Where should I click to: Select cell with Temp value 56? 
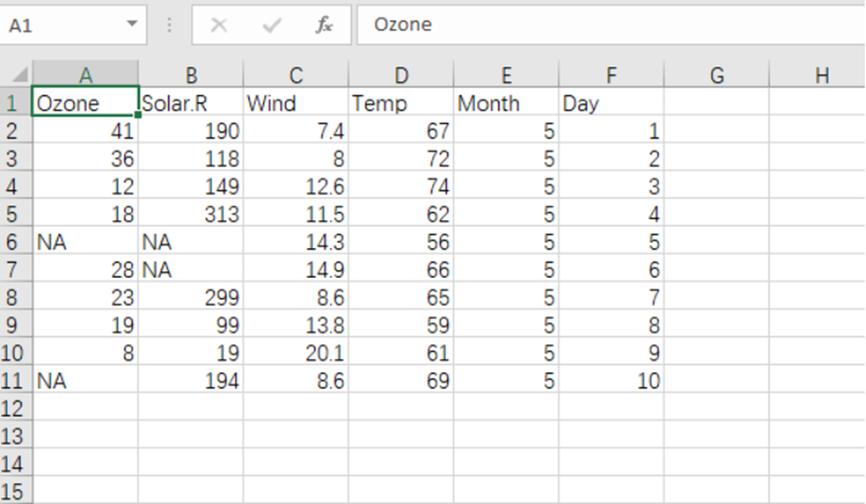[401, 241]
